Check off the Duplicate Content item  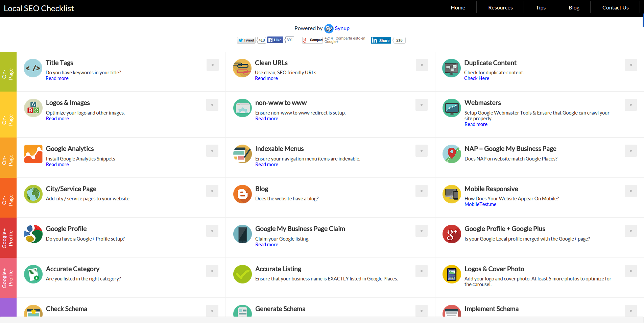tap(631, 65)
